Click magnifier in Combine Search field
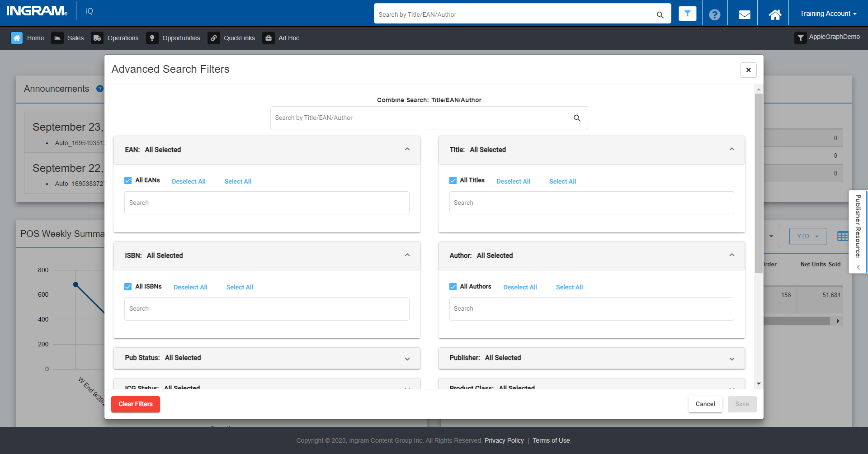Image resolution: width=868 pixels, height=454 pixels. coord(576,118)
